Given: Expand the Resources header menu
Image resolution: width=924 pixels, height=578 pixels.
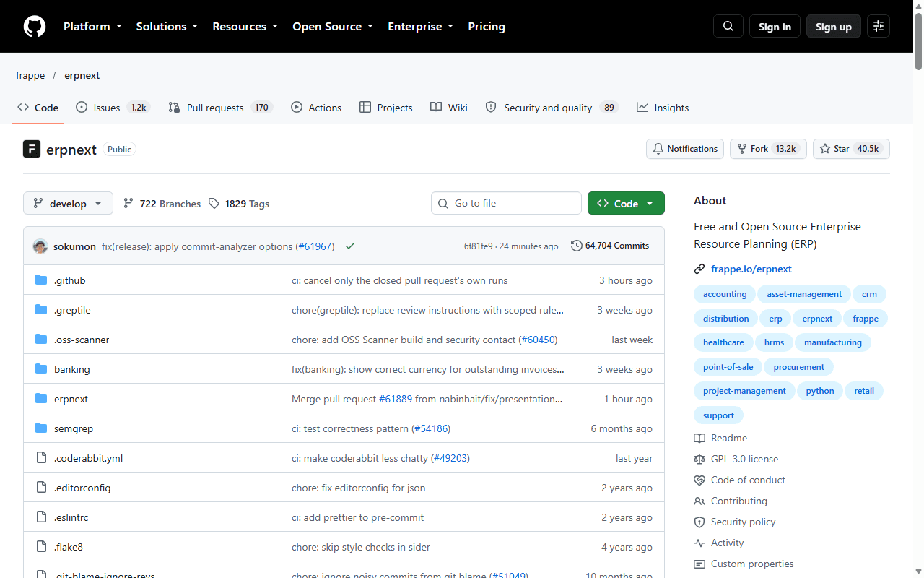Looking at the screenshot, I should [245, 27].
